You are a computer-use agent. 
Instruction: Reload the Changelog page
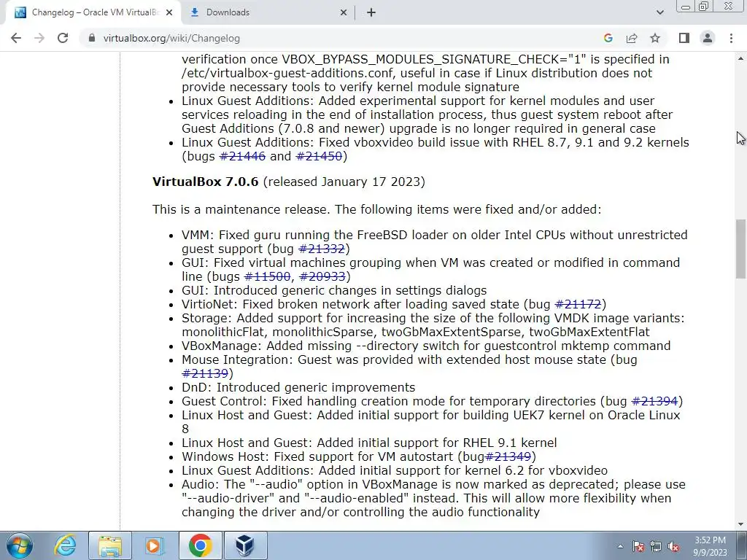coord(63,38)
